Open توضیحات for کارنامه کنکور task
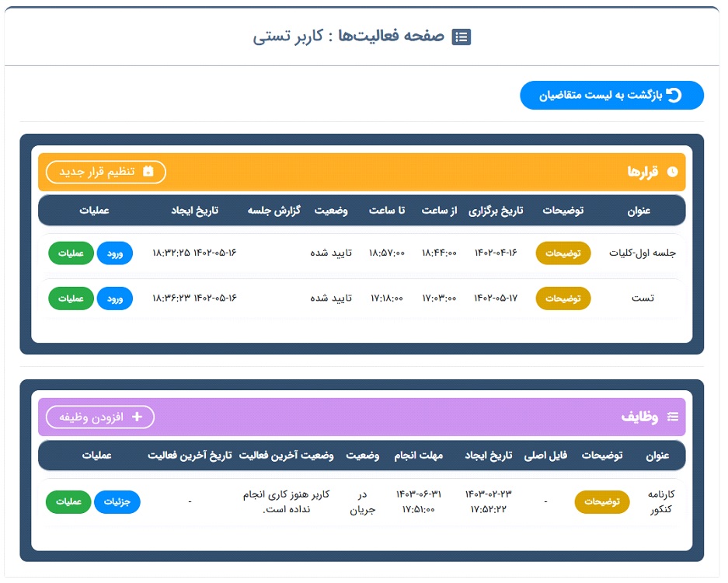This screenshot has height=583, width=728. click(x=601, y=501)
